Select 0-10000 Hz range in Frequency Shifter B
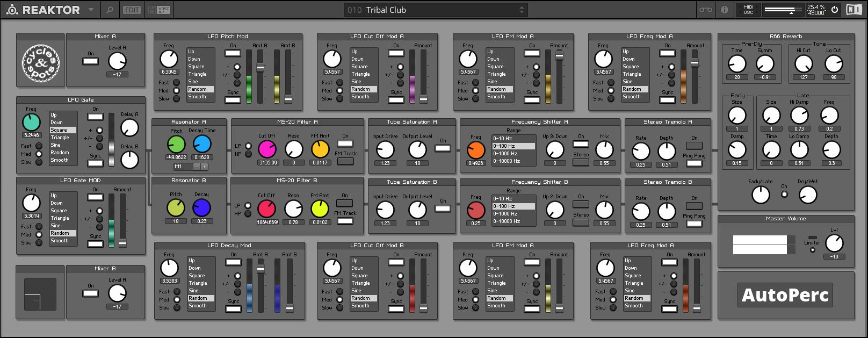The height and width of the screenshot is (338, 868). (513, 221)
